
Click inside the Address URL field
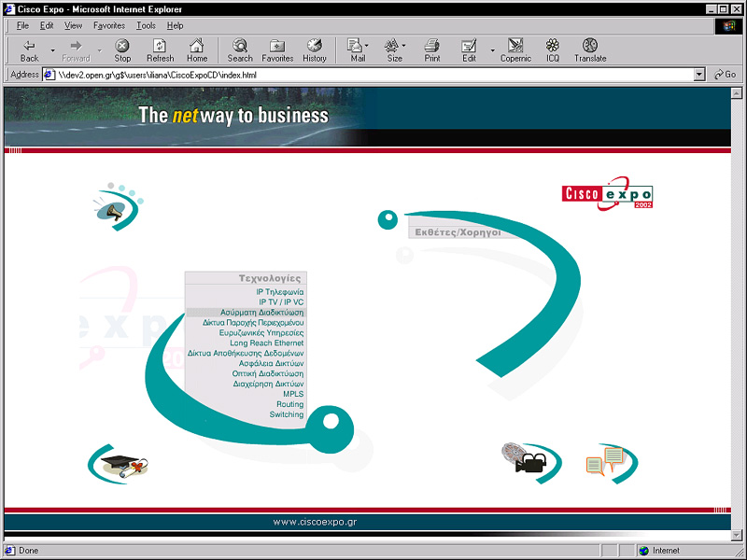point(374,75)
